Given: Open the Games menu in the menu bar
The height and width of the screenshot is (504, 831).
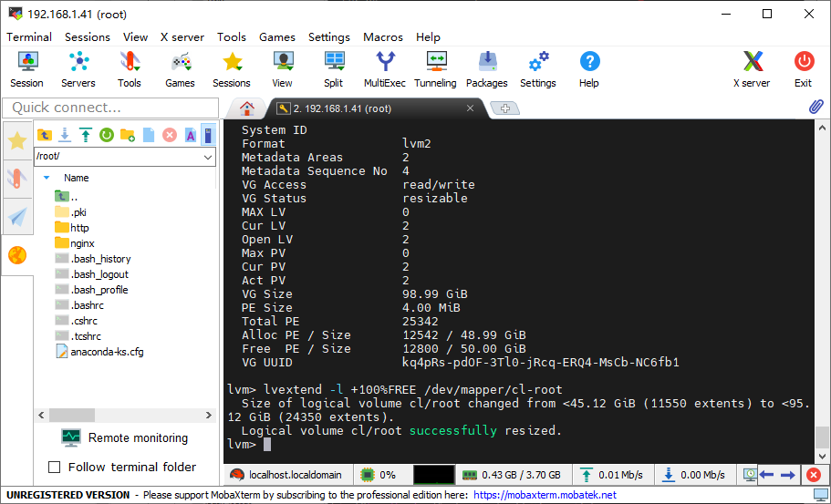Looking at the screenshot, I should [x=277, y=37].
